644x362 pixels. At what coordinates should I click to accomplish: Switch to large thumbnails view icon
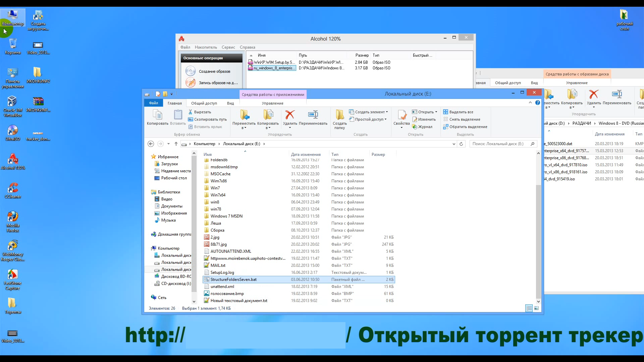pos(536,308)
